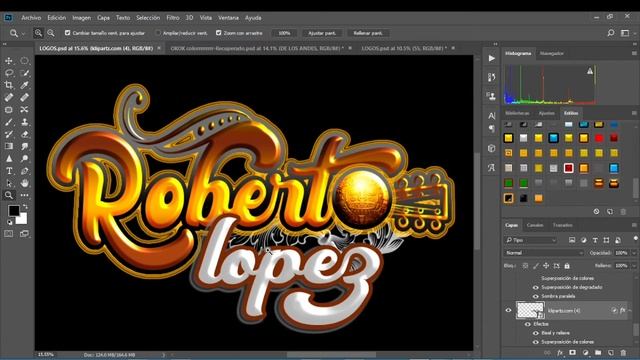The image size is (640, 360).
Task: Filter layers by type text icon
Action: pos(595,240)
